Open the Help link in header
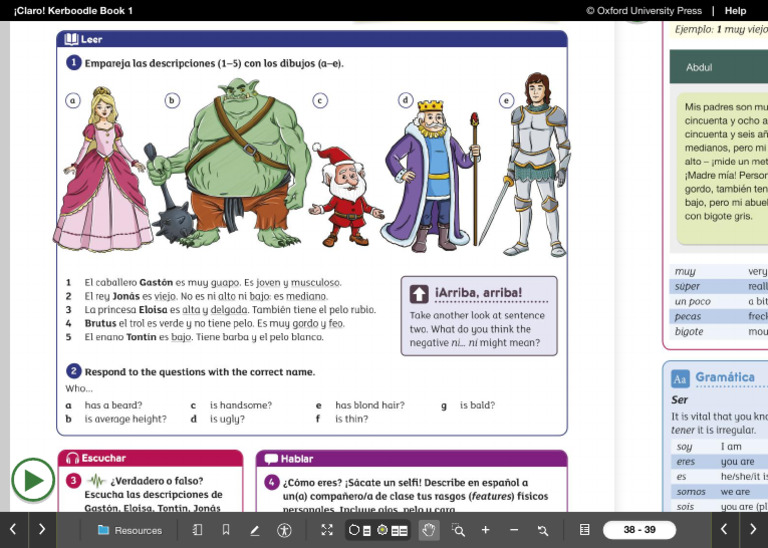The height and width of the screenshot is (548, 768). tap(735, 10)
